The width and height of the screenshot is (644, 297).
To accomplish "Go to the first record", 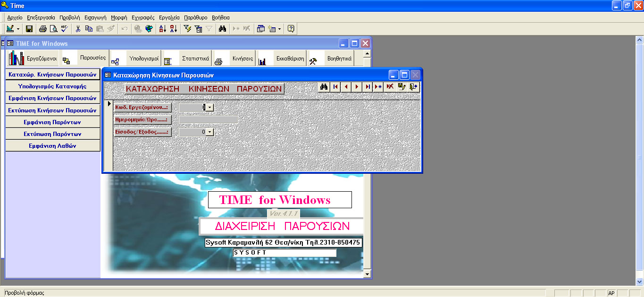I will click(x=335, y=87).
